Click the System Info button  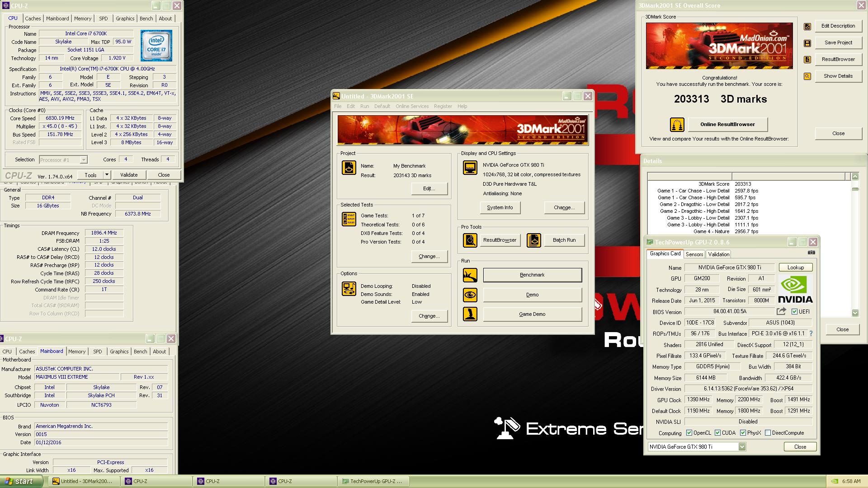[500, 208]
